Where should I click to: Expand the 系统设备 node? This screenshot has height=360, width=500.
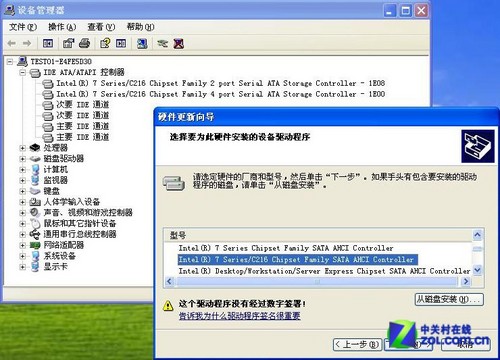[x=23, y=256]
